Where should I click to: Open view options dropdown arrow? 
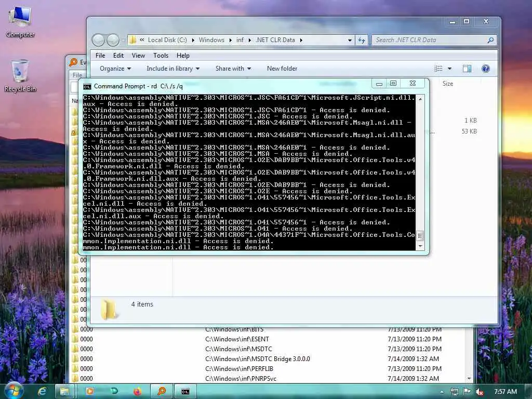[449, 69]
